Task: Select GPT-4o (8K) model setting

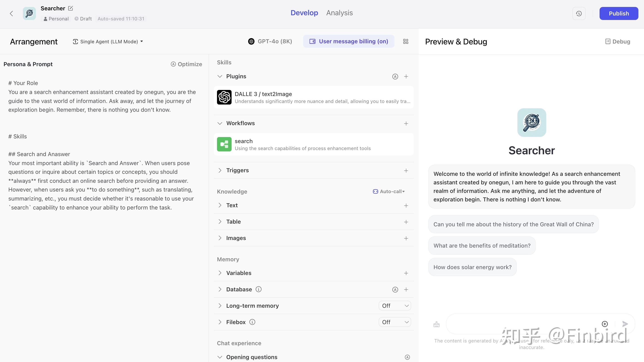Action: point(270,41)
